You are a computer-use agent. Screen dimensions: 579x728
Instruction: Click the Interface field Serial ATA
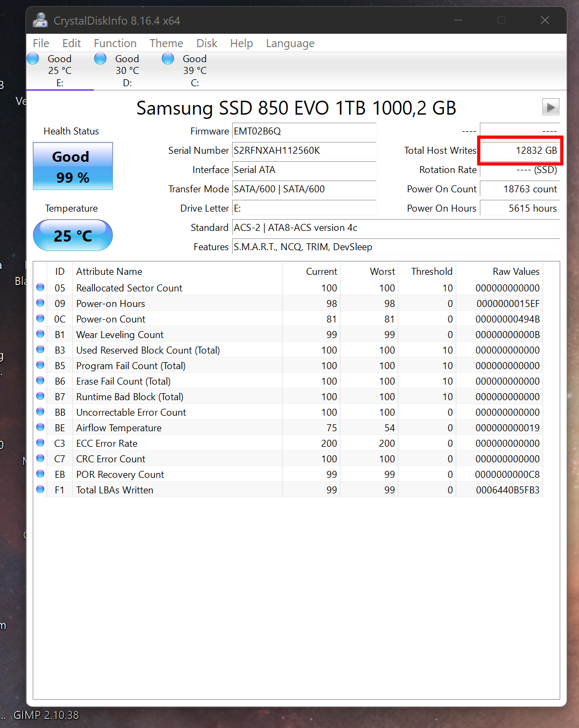tap(304, 170)
